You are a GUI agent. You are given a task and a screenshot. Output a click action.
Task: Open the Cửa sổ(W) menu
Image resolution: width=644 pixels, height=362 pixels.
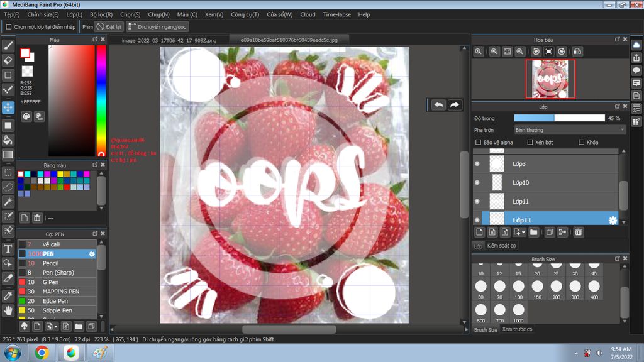pos(280,14)
